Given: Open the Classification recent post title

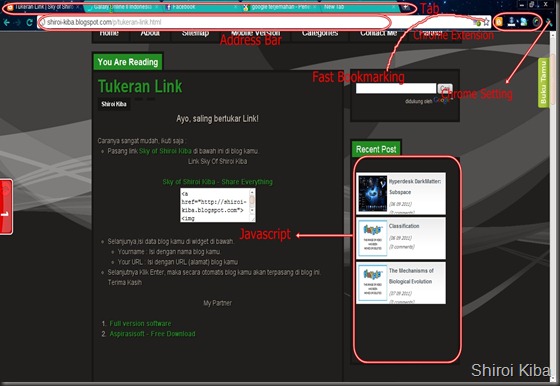Looking at the screenshot, I should click(x=404, y=226).
